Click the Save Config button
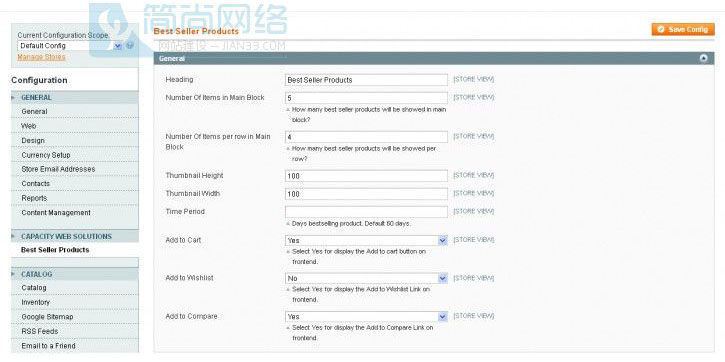 point(683,29)
